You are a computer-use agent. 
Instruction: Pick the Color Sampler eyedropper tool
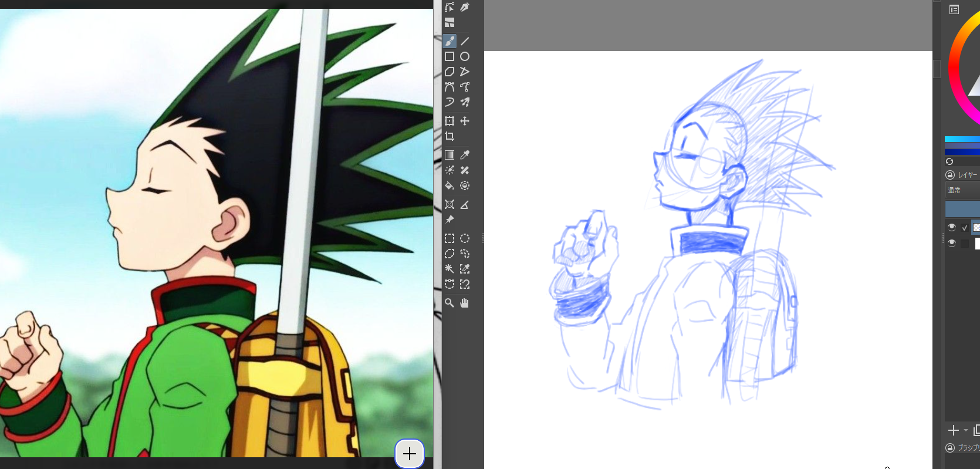tap(465, 155)
